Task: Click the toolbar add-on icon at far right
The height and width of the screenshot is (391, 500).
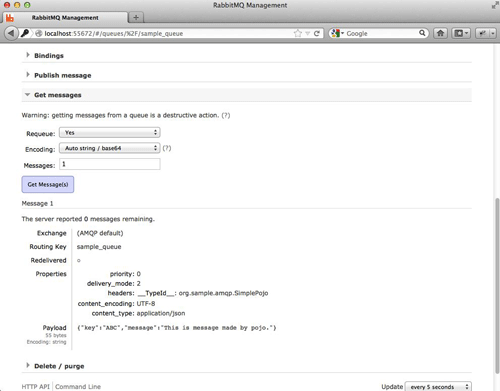Action: click(486, 33)
